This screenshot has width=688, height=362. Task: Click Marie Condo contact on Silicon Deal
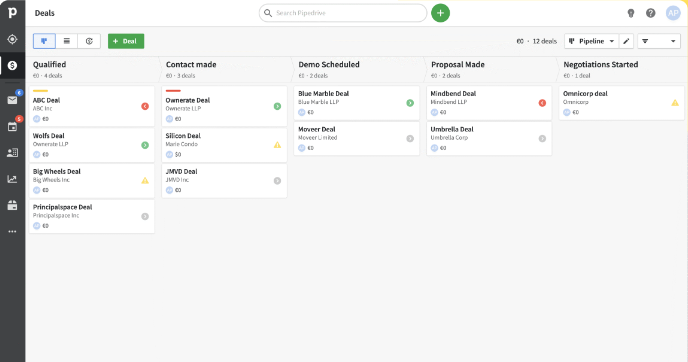click(x=182, y=144)
